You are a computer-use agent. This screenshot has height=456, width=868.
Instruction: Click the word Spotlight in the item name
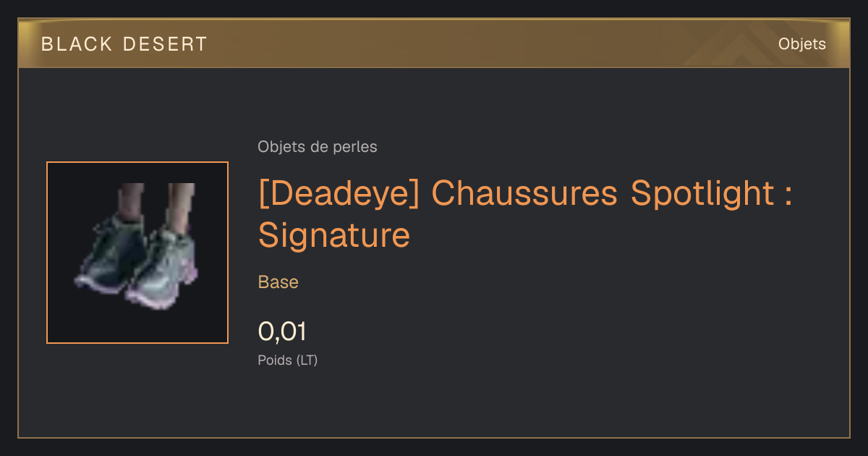point(702,195)
